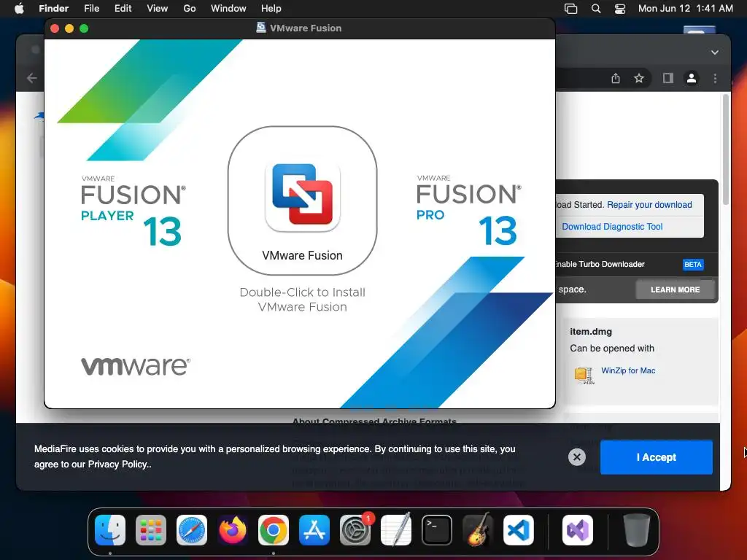Launch Visual Studio Code from dock

pyautogui.click(x=519, y=530)
